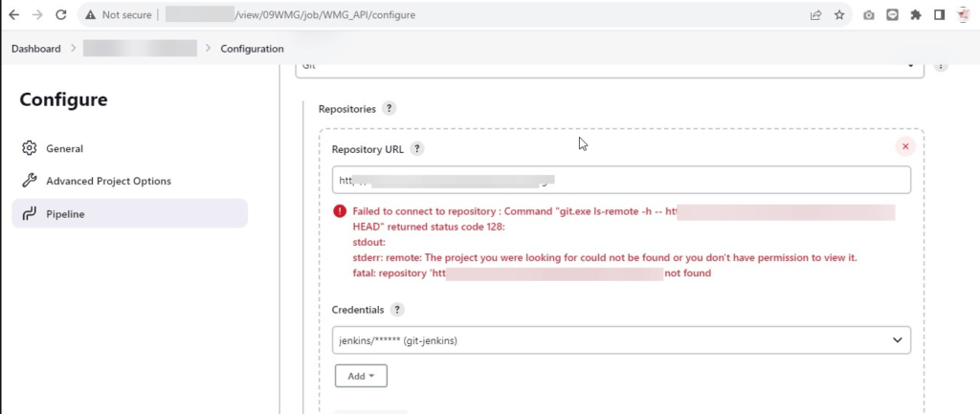Click the camera screenshot extension icon

(x=869, y=15)
